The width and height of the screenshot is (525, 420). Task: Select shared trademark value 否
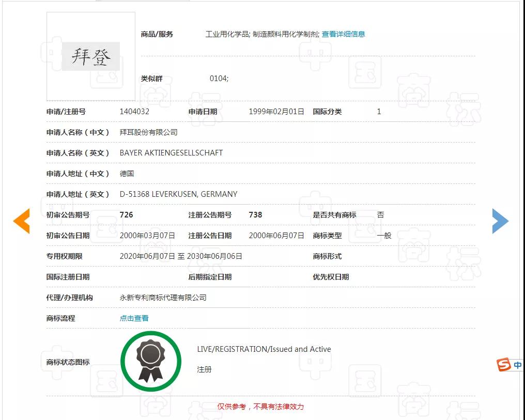pyautogui.click(x=380, y=215)
